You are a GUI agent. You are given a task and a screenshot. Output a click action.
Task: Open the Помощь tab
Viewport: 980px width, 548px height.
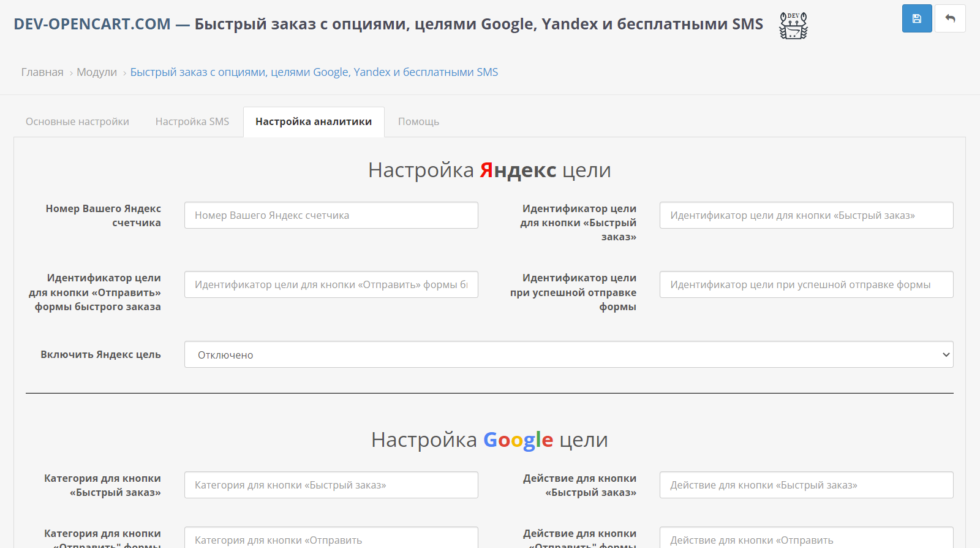(x=419, y=121)
